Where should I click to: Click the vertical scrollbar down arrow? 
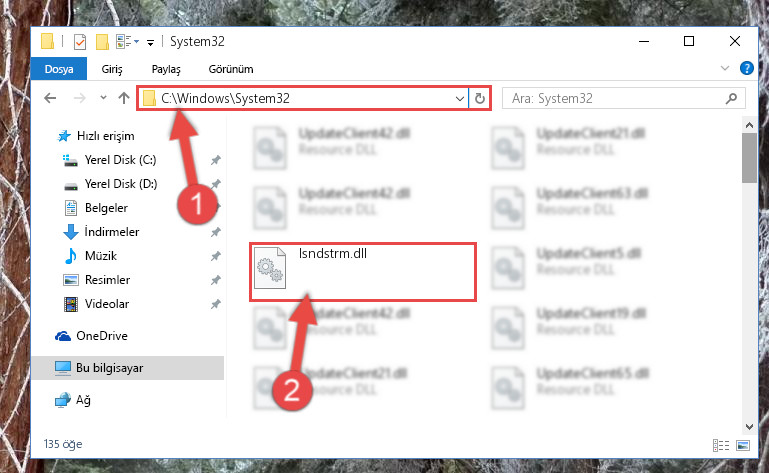749,426
